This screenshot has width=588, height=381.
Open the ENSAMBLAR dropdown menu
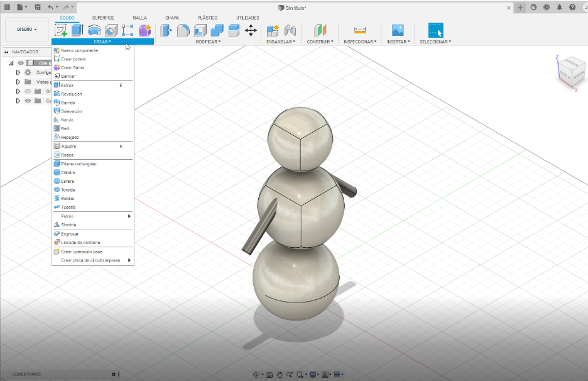[281, 41]
